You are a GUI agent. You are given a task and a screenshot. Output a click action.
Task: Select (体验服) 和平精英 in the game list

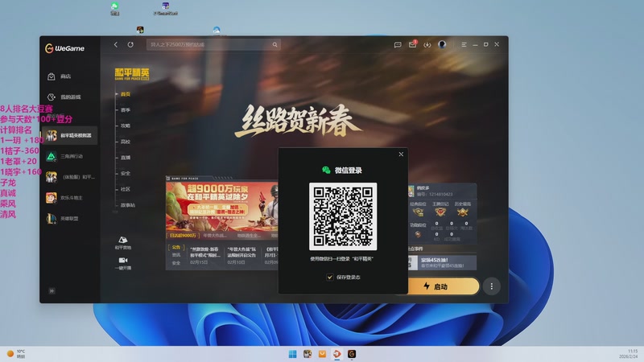click(x=69, y=177)
